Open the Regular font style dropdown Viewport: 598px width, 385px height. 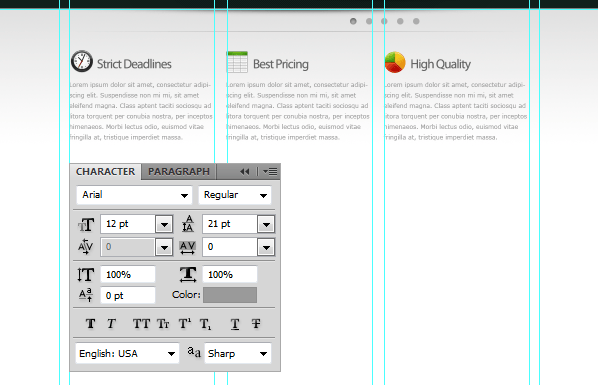pyautogui.click(x=235, y=195)
